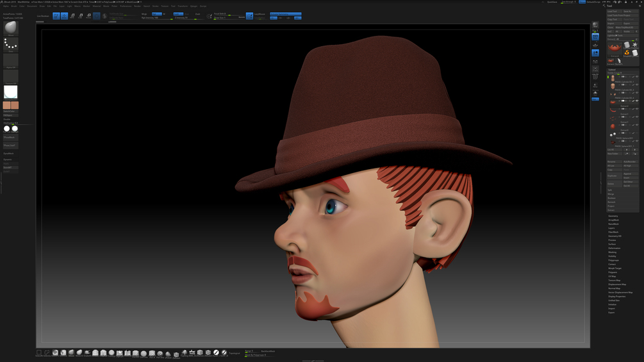
Task: Click the Transp transparency icon
Action: point(595,85)
